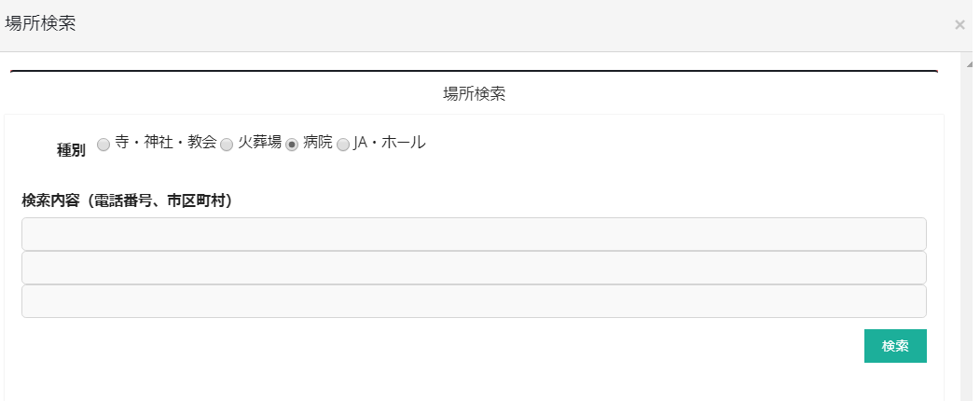Image resolution: width=980 pixels, height=401 pixels.
Task: Click the 場所検索 dialog title text
Action: pyautogui.click(x=41, y=25)
